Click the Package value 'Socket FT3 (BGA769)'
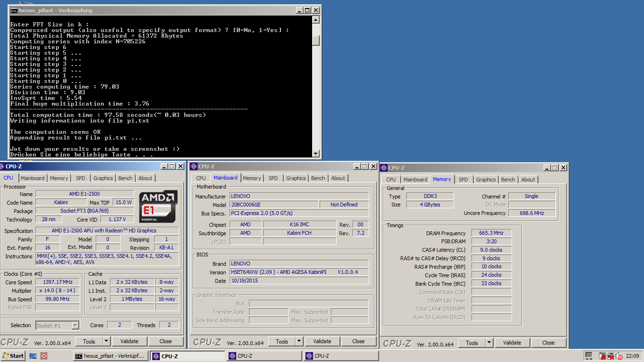Viewport: 644px width, 362px height. tap(84, 211)
